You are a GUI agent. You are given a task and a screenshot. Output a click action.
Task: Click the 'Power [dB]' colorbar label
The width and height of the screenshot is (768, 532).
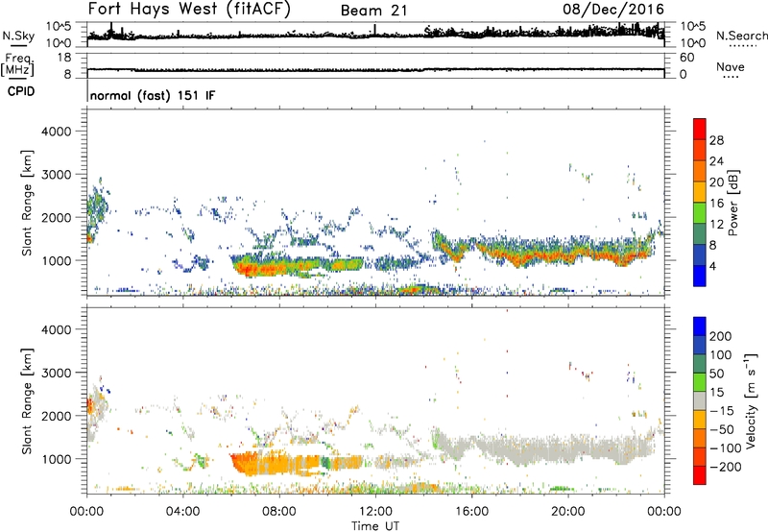(732, 203)
